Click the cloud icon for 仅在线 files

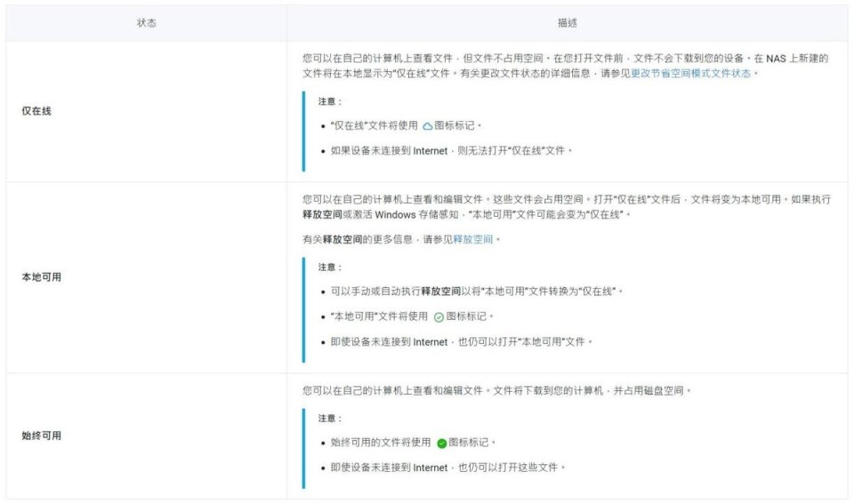click(x=428, y=126)
